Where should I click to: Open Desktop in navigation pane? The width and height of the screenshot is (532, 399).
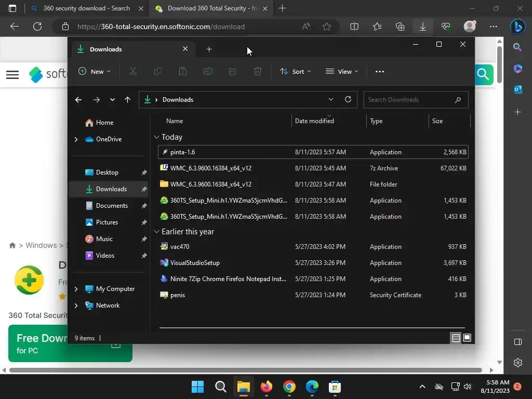[107, 172]
